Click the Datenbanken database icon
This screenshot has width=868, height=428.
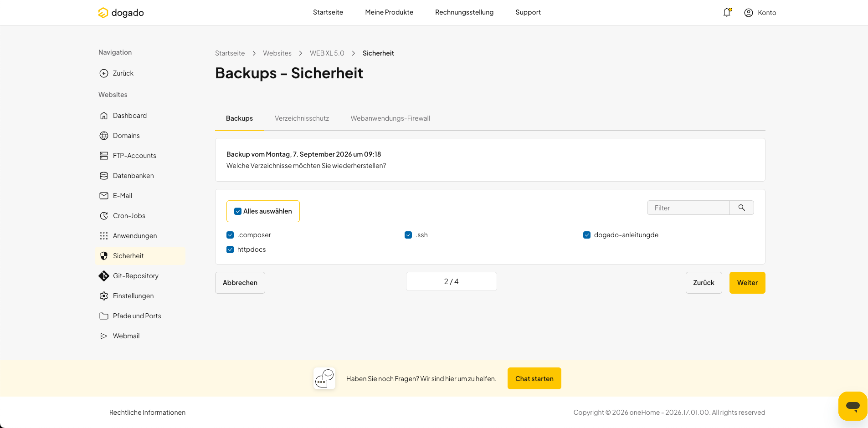coord(104,176)
